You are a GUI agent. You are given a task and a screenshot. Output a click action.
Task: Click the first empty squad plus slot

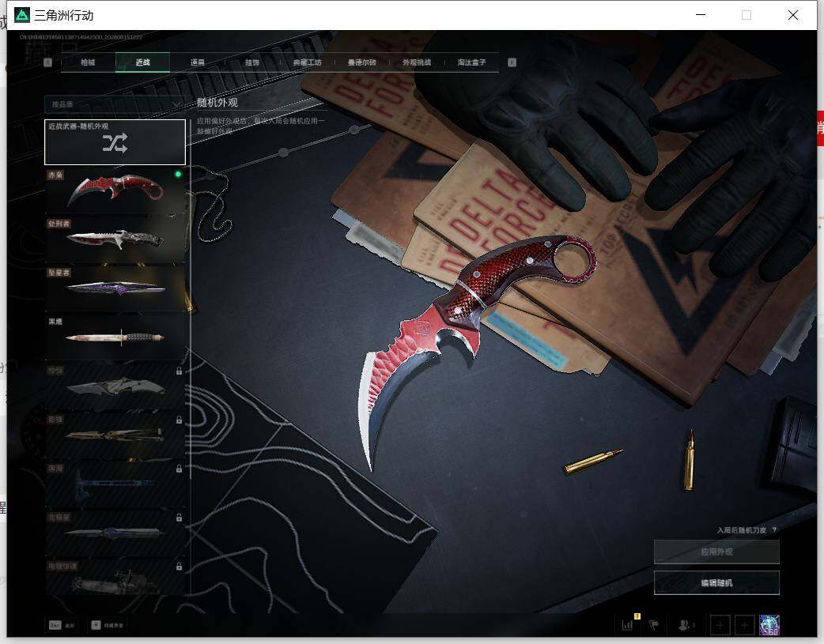pyautogui.click(x=720, y=625)
